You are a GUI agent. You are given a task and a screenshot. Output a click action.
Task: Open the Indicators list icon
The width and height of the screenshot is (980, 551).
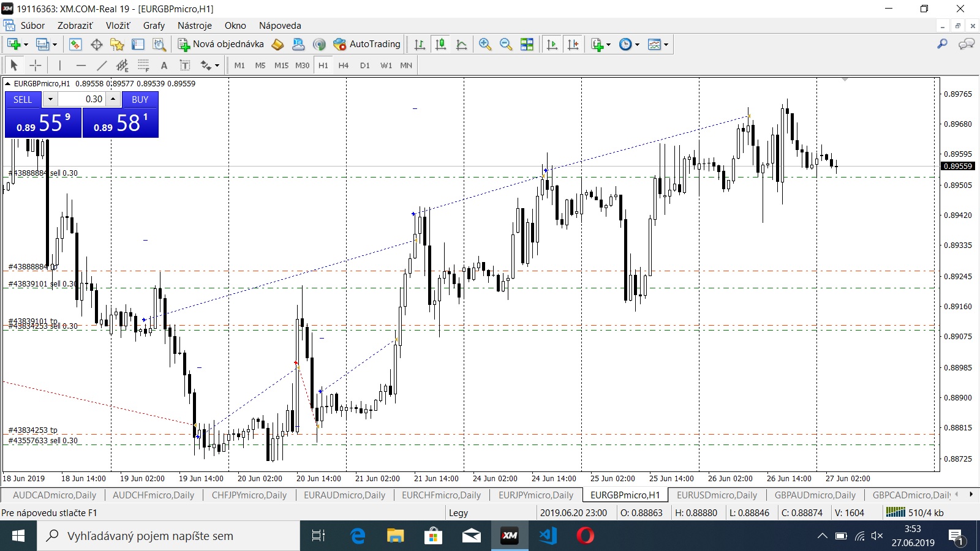point(597,44)
